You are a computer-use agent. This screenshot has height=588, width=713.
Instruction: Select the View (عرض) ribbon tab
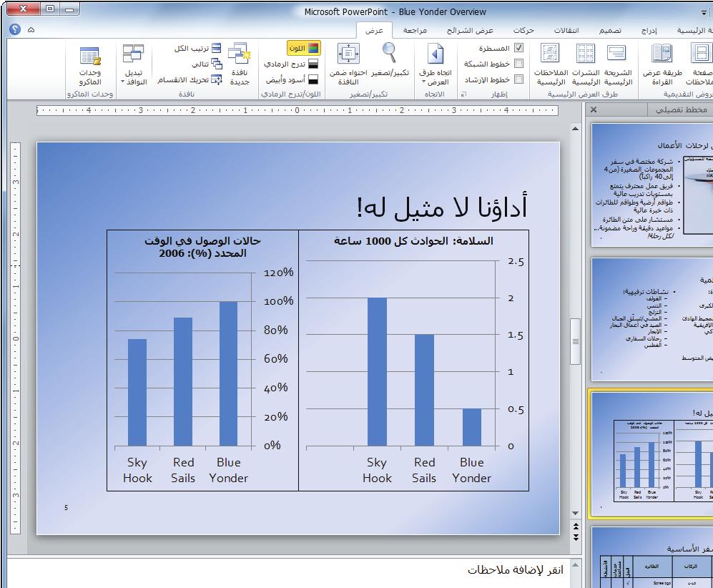point(374,31)
